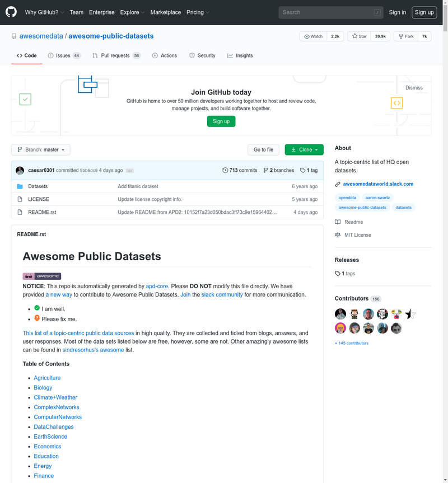
Task: Open the MIT License link
Action: [353, 235]
